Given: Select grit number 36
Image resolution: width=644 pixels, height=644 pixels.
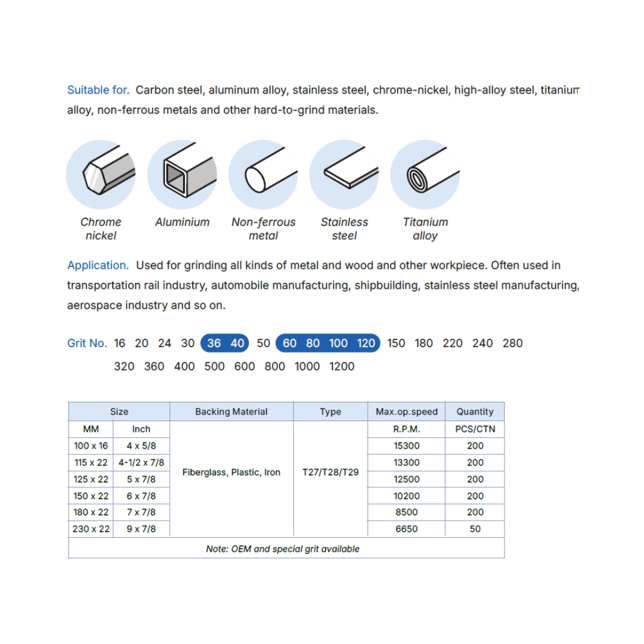Looking at the screenshot, I should 214,343.
